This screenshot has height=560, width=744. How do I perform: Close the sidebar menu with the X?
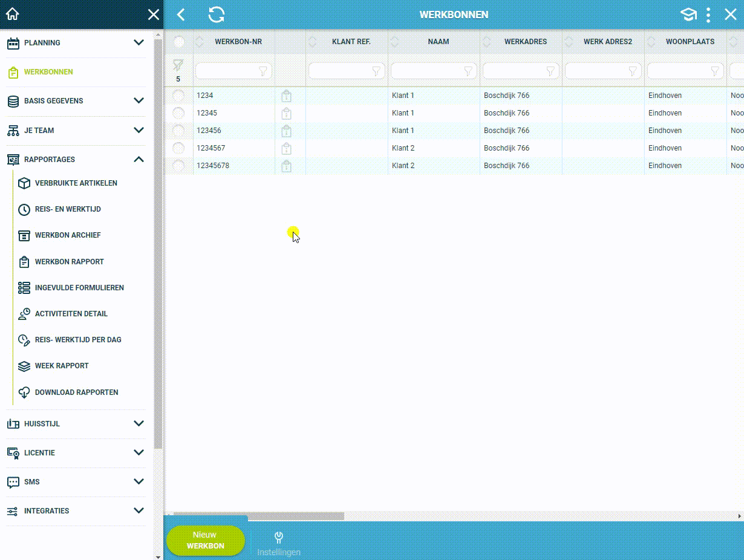coord(154,15)
